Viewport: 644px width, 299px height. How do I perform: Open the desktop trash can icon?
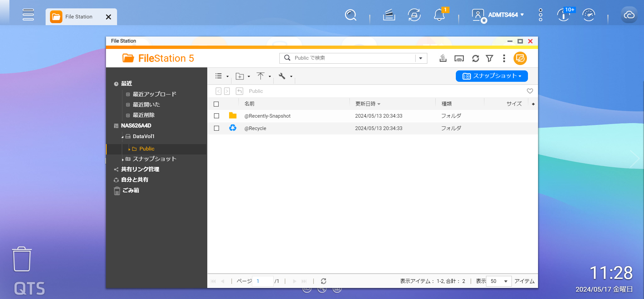[22, 259]
